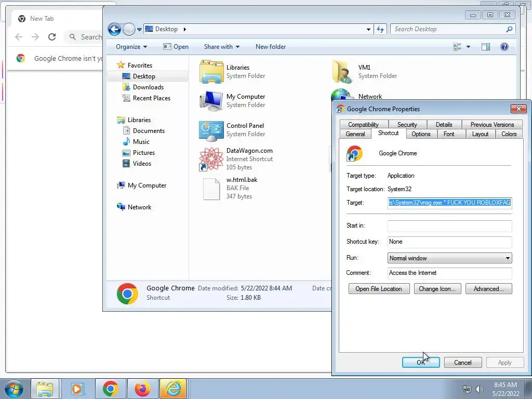The height and width of the screenshot is (399, 532).
Task: Switch to the Details tab
Action: pyautogui.click(x=444, y=125)
